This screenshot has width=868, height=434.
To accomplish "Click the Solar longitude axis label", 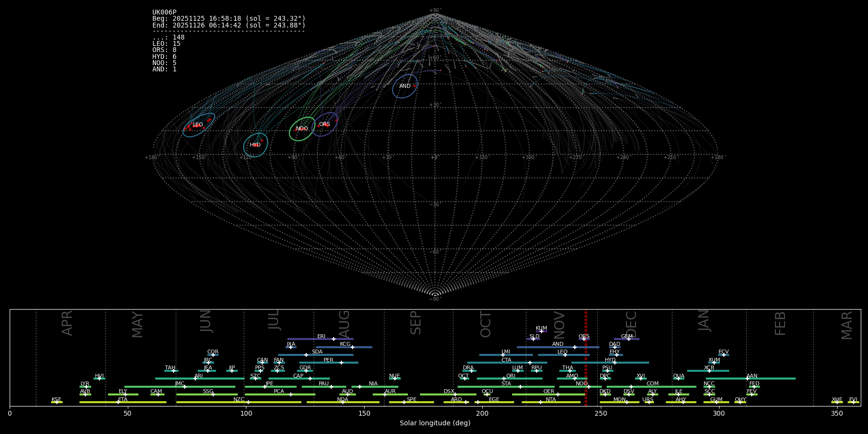I will 435,423.
